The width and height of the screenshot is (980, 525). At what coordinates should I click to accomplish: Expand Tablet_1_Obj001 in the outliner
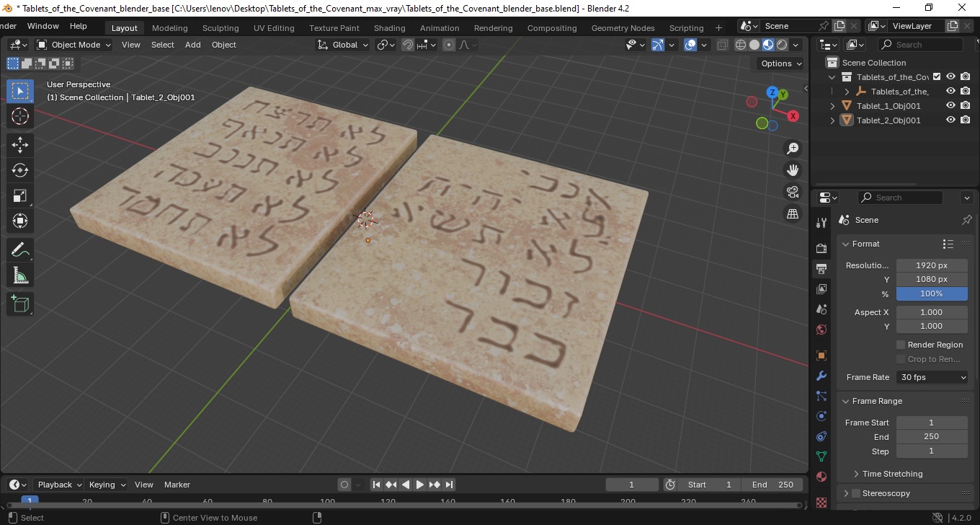[x=833, y=106]
